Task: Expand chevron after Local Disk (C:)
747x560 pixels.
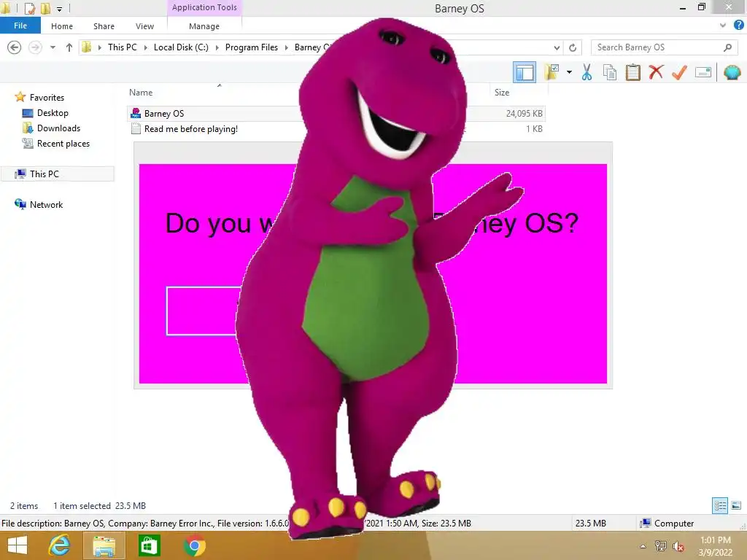Action: tap(217, 47)
